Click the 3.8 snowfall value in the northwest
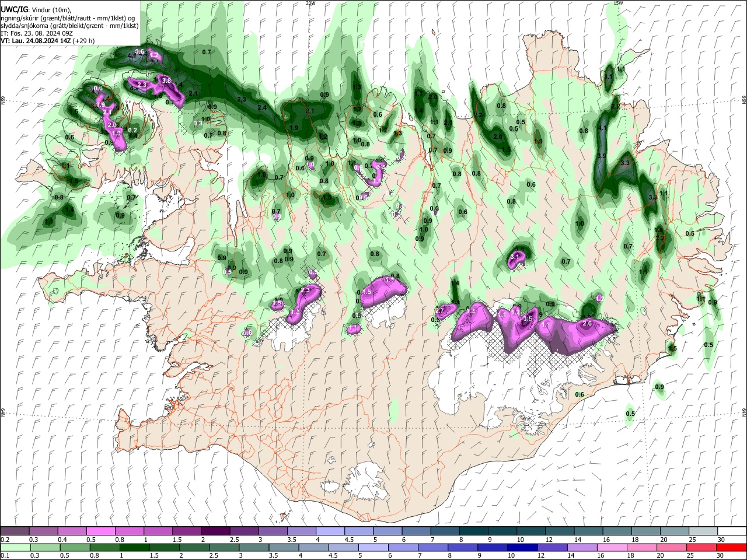 [x=166, y=80]
